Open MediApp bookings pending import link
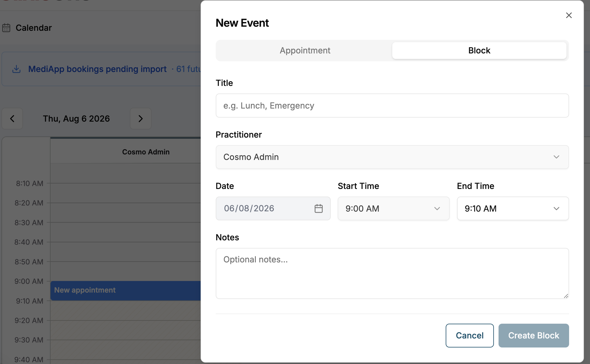The image size is (590, 364). tap(97, 69)
